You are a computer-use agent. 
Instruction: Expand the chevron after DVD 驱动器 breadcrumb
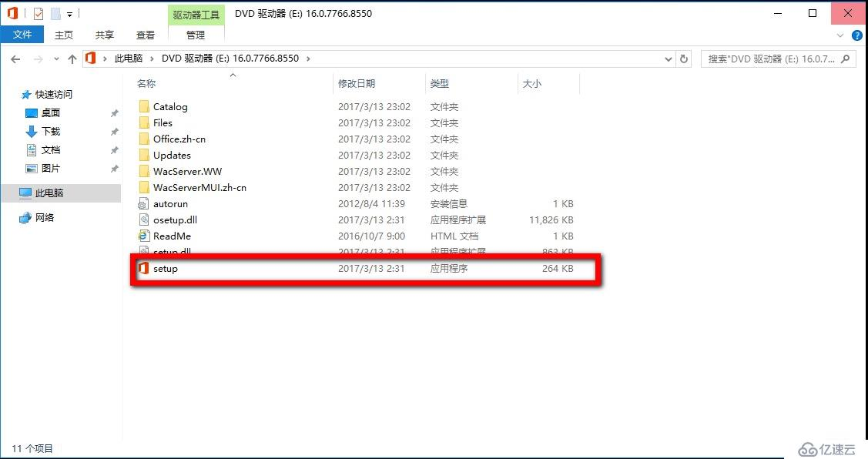click(x=308, y=59)
